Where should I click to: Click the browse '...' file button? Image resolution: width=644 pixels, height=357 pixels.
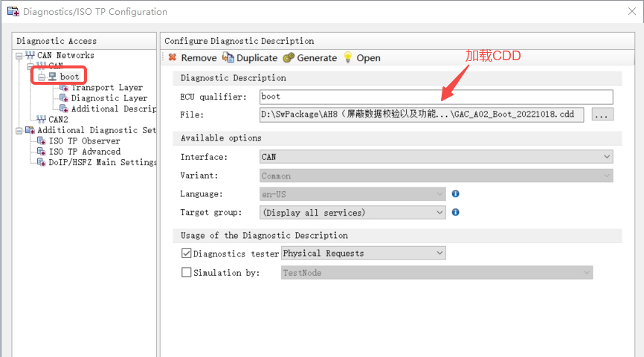click(602, 115)
